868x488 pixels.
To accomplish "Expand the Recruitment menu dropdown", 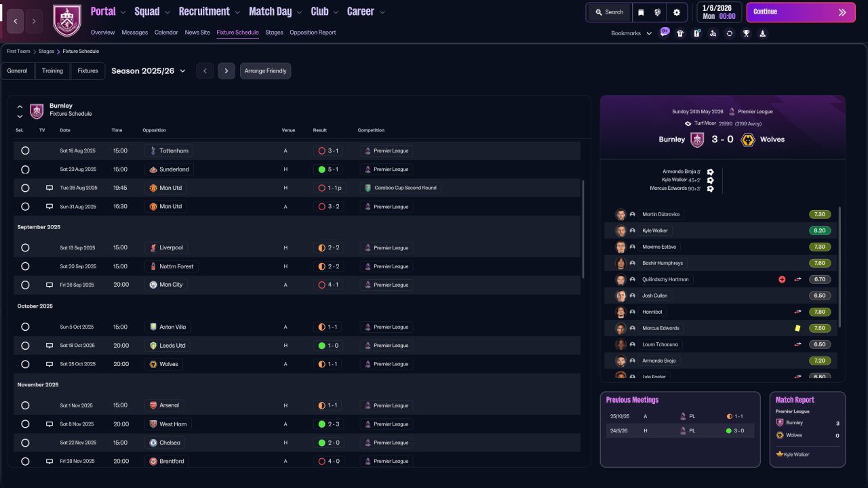I will click(x=237, y=12).
